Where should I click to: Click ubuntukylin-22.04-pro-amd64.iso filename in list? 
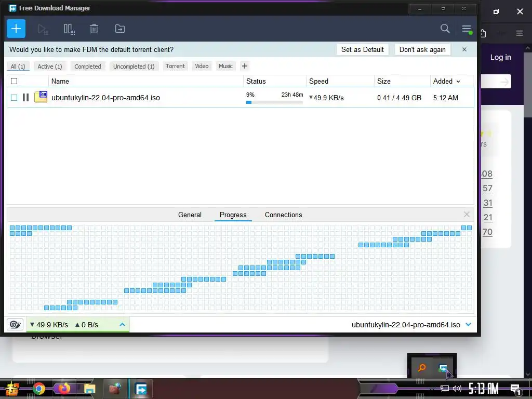pos(105,98)
